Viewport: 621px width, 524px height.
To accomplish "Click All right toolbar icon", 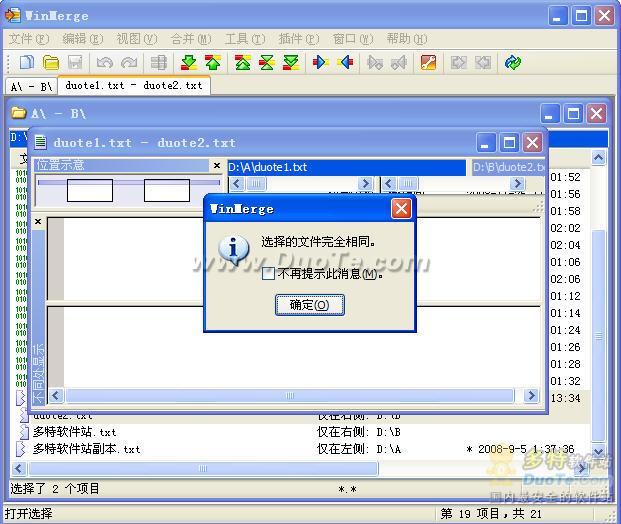I will coord(459,62).
